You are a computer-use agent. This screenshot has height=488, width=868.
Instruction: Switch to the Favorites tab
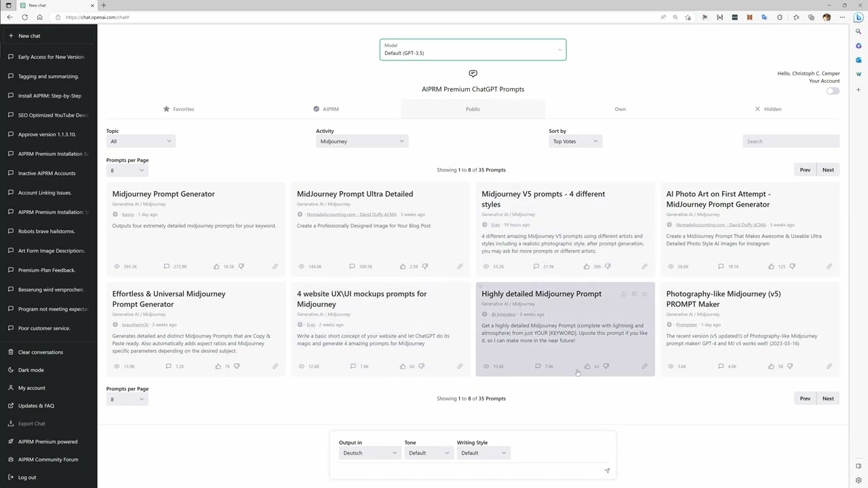pos(179,109)
